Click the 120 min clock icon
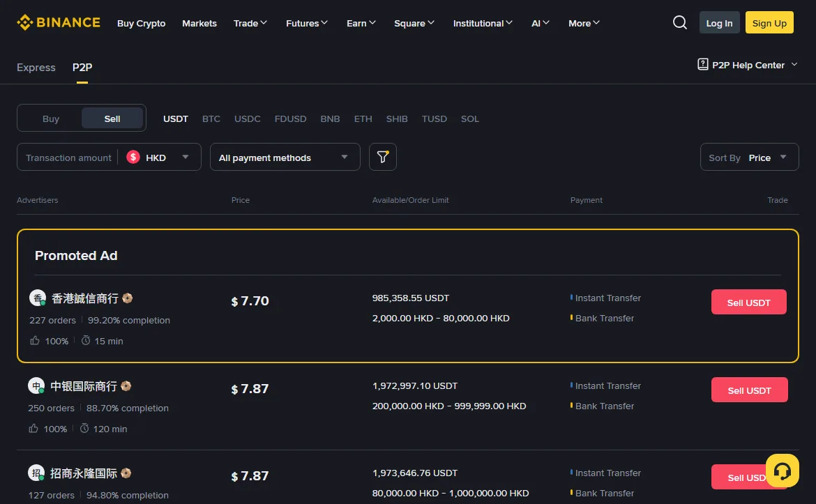Screen dimensions: 816x504 [x=84, y=428]
